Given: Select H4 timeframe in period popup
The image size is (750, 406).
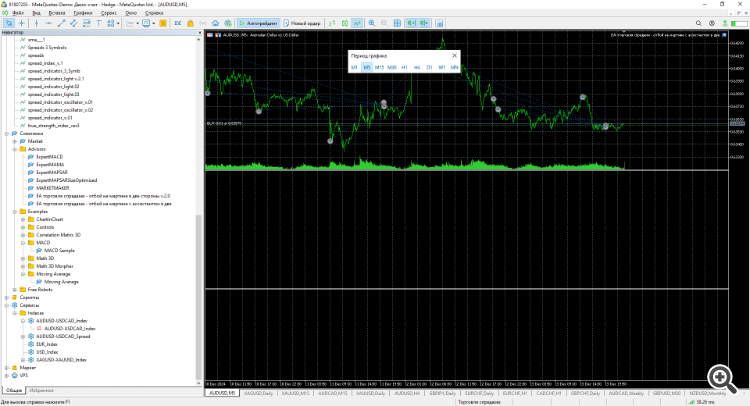Looking at the screenshot, I should click(x=417, y=67).
